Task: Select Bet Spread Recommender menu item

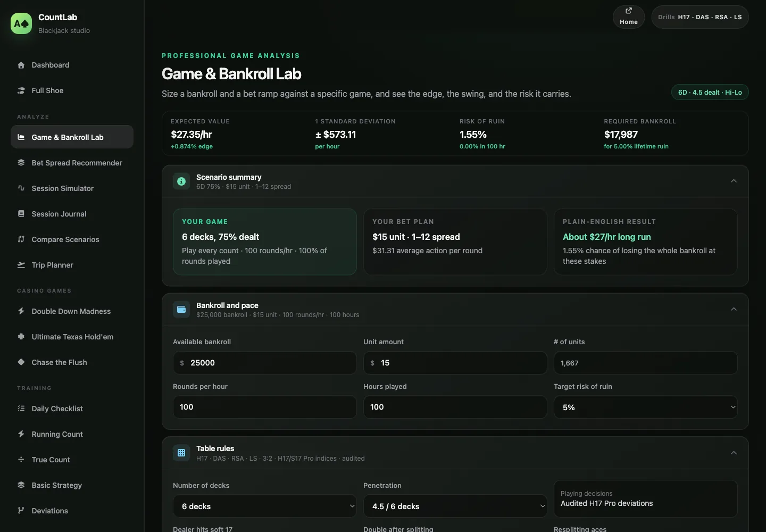Action: tap(72, 163)
